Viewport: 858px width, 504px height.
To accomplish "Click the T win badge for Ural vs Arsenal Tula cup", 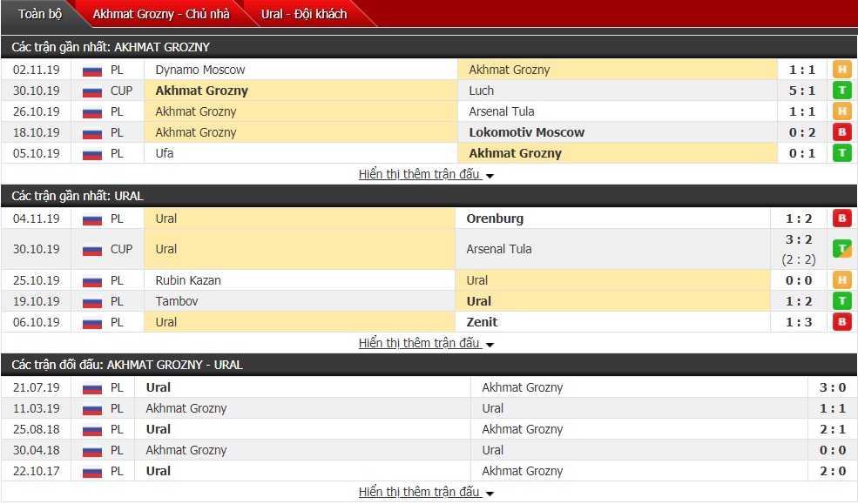I will tap(841, 249).
